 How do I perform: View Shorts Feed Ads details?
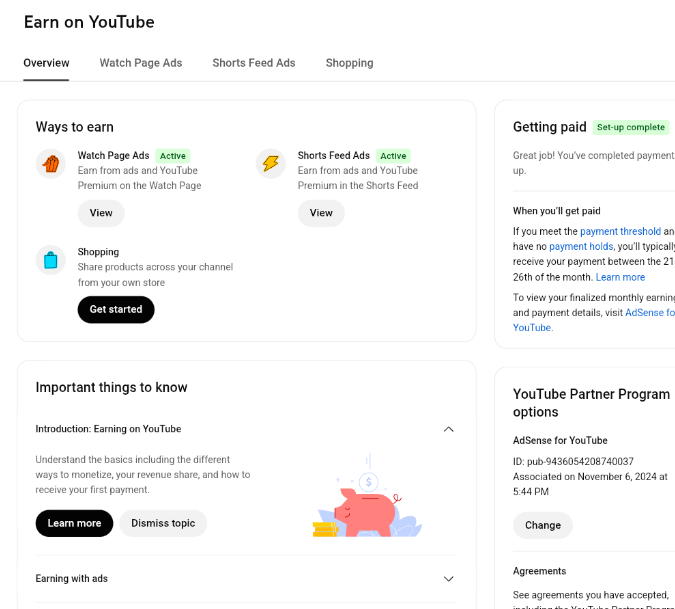[321, 213]
